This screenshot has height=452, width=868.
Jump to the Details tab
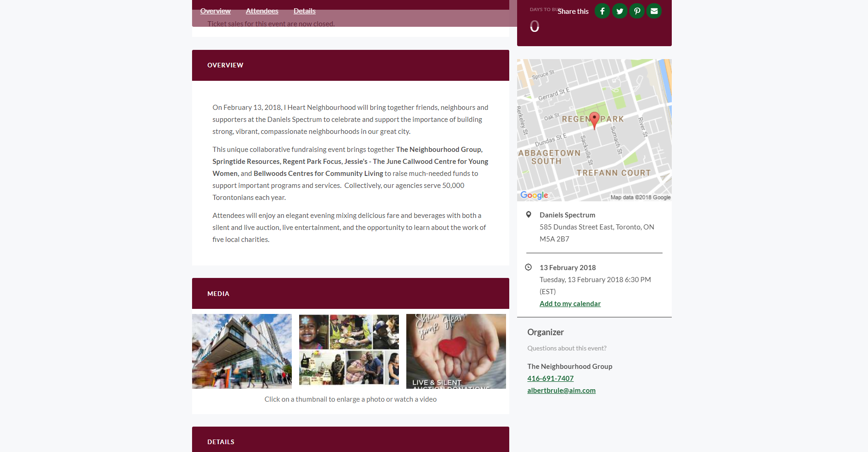pyautogui.click(x=304, y=11)
